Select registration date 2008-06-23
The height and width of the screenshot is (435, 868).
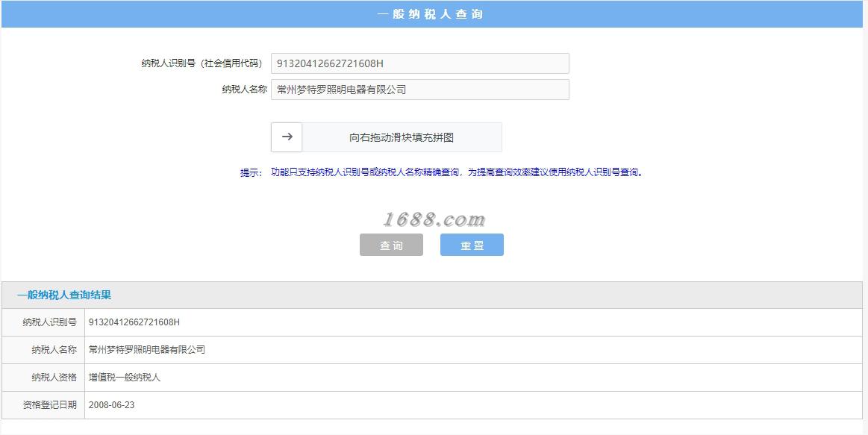coord(111,405)
